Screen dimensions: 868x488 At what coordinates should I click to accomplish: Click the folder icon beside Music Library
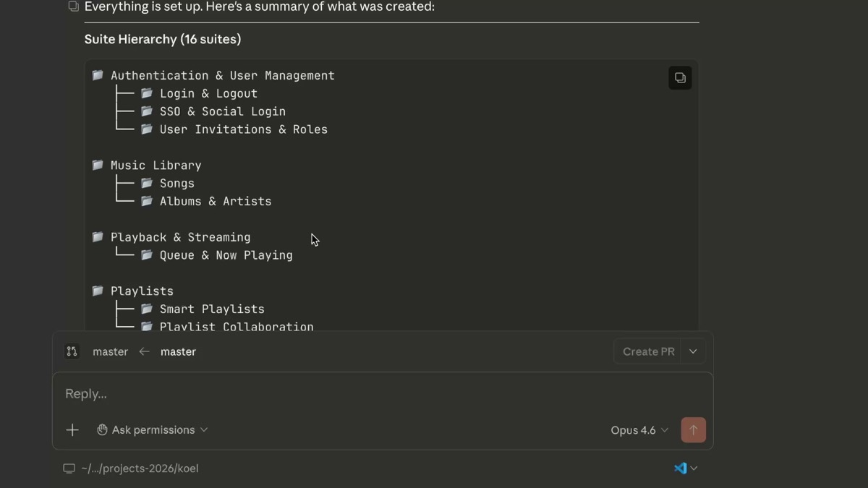[98, 165]
